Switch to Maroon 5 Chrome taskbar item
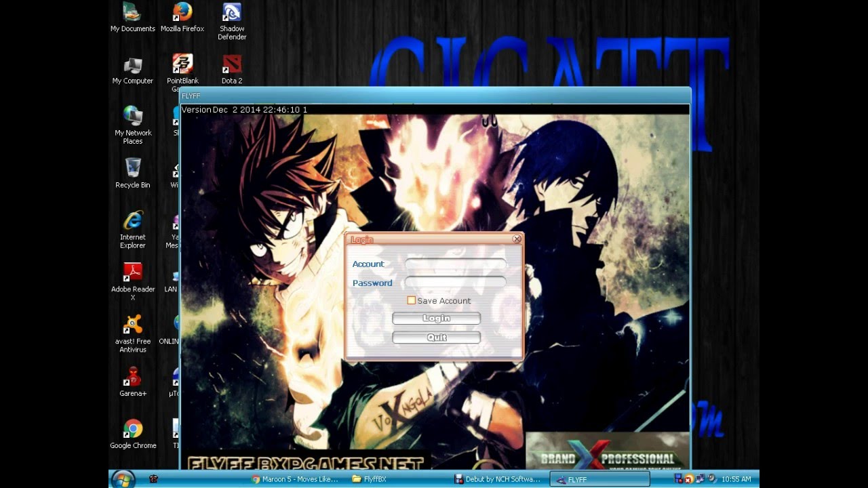 click(x=295, y=479)
